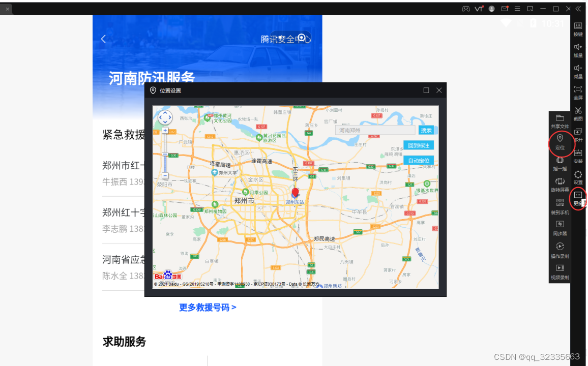Decrease volume with 减量 icon

point(578,71)
